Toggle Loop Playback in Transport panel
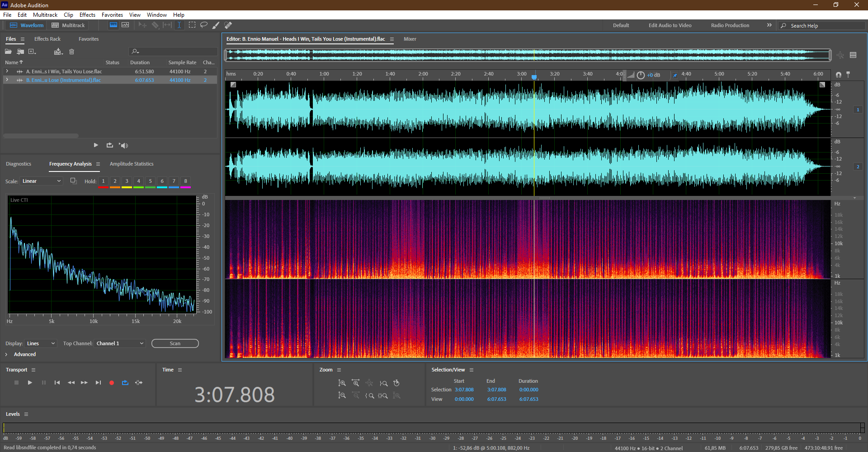The image size is (868, 452). [125, 383]
